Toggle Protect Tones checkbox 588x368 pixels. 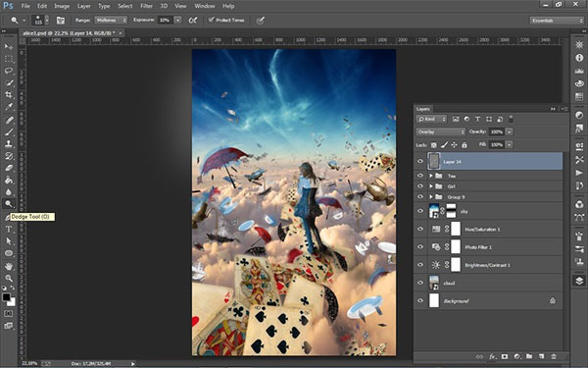(x=212, y=20)
